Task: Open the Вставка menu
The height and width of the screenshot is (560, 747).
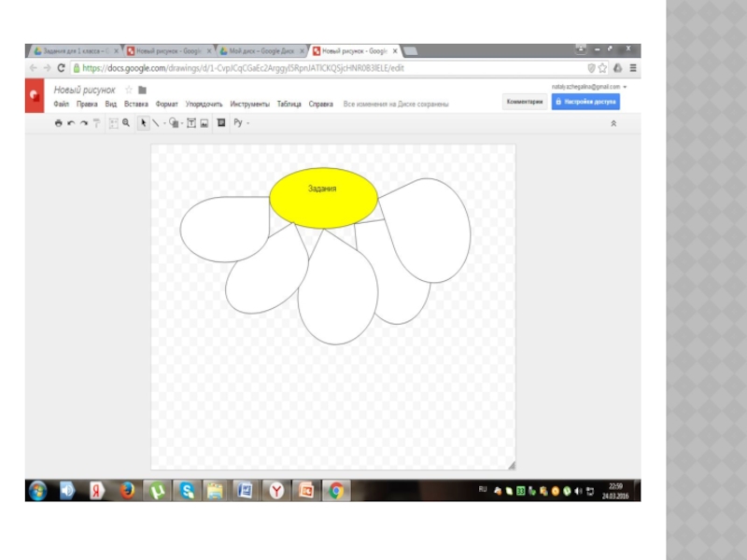Action: (x=136, y=105)
